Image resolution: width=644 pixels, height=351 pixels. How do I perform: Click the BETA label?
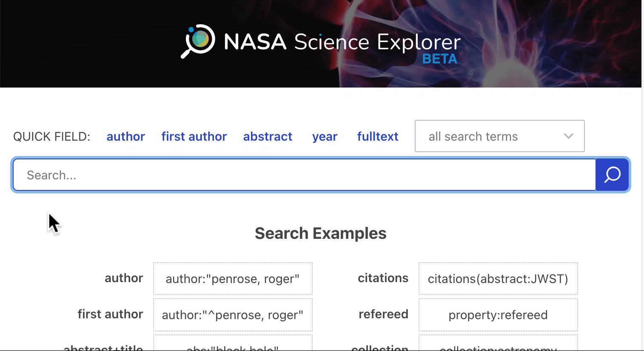coord(440,59)
